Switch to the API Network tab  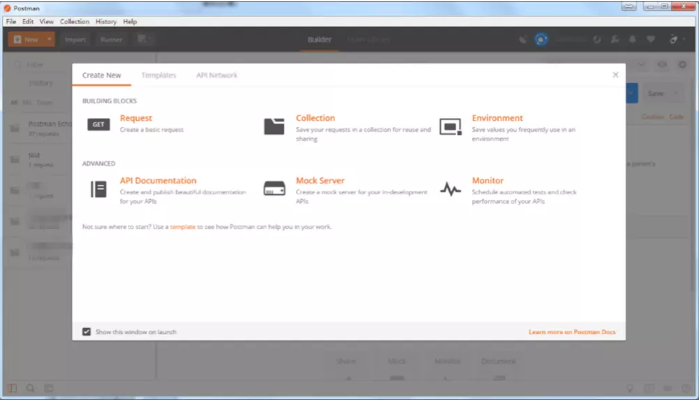[x=217, y=75]
